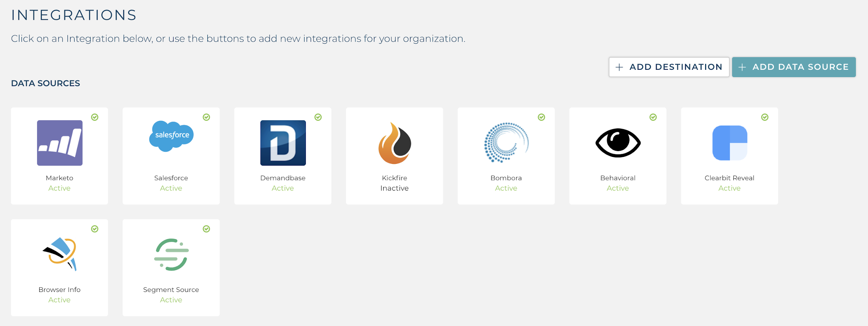Select the Demandbase D logo

tap(283, 143)
